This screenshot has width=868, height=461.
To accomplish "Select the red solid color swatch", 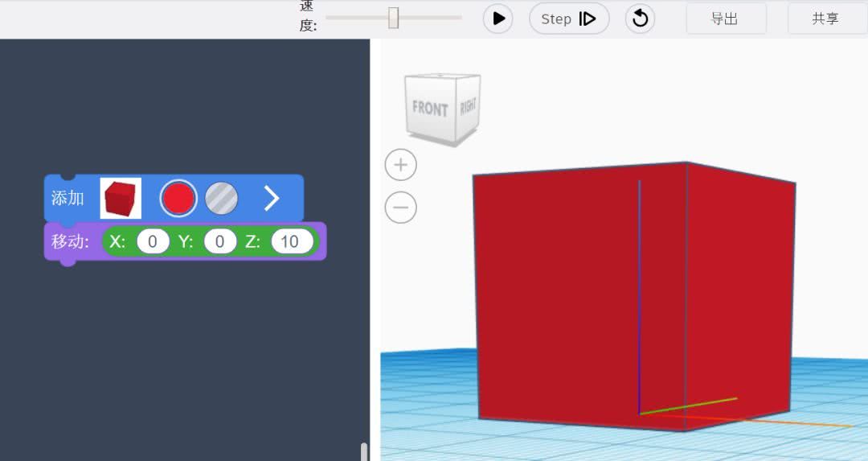I will coord(178,199).
